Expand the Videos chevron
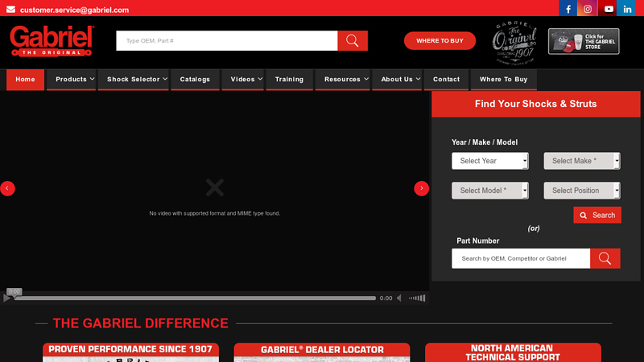This screenshot has height=362, width=644. click(x=260, y=79)
